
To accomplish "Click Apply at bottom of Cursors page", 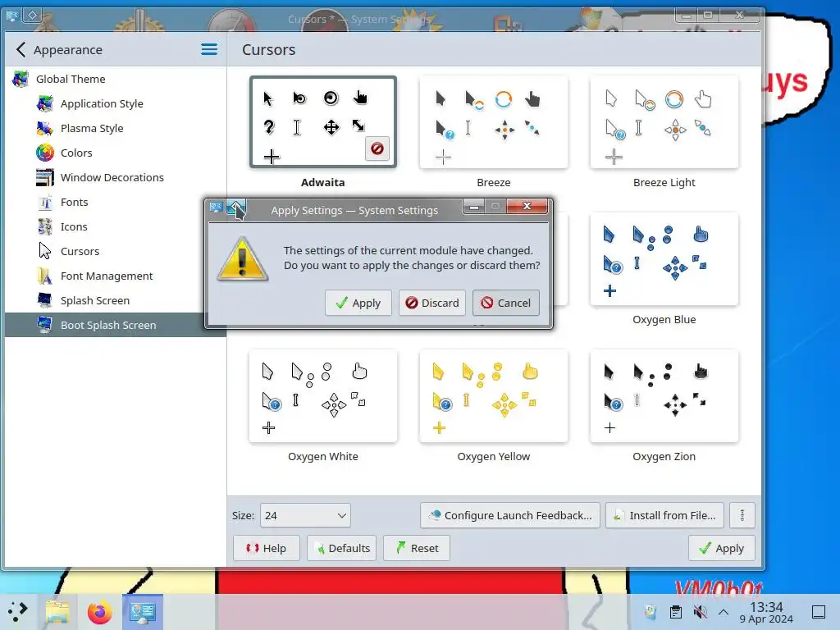I will [722, 548].
